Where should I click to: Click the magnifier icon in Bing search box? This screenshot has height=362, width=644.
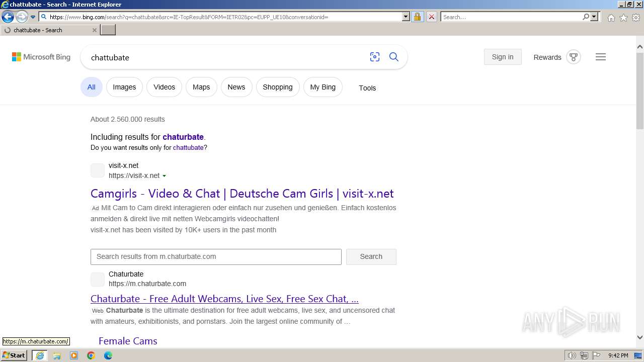[394, 57]
